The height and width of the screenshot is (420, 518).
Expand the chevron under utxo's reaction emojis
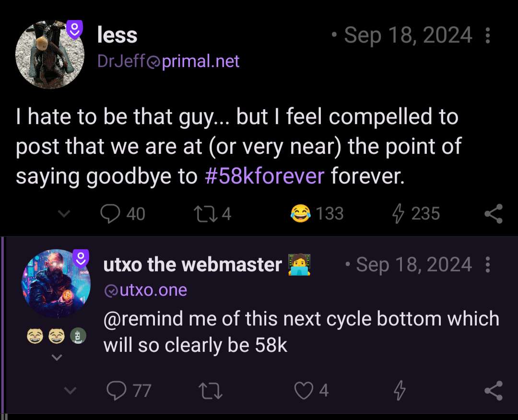(57, 357)
